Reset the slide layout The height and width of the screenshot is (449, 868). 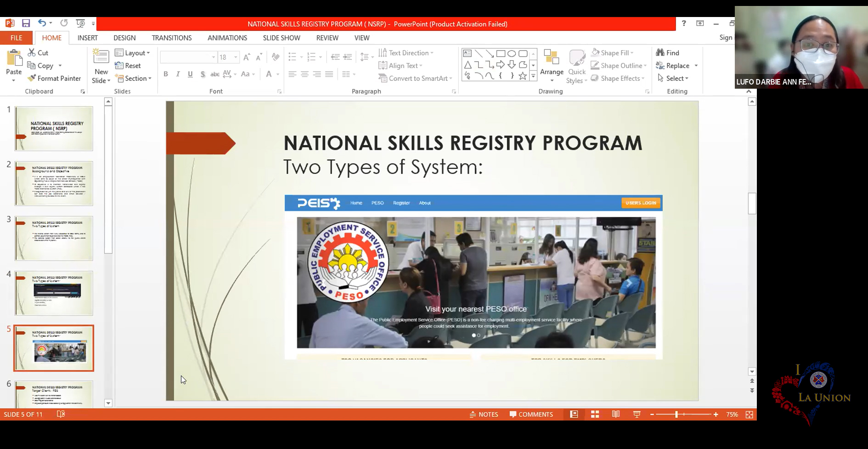click(128, 66)
